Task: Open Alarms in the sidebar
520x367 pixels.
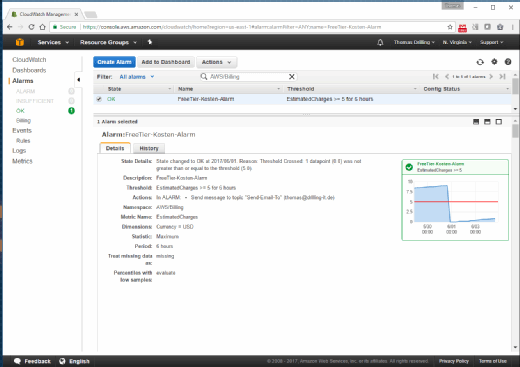Action: click(23, 81)
